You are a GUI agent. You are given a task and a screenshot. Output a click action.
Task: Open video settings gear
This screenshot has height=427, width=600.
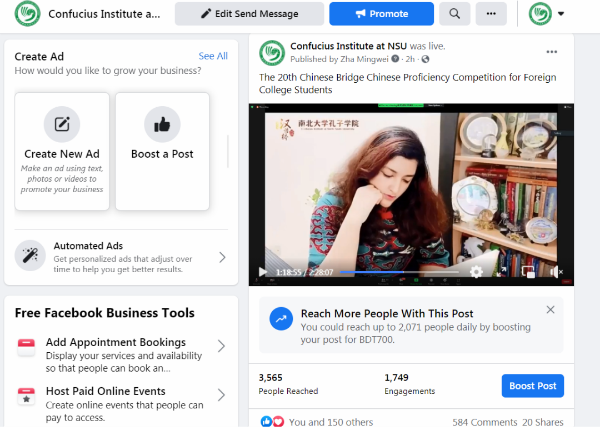point(476,272)
